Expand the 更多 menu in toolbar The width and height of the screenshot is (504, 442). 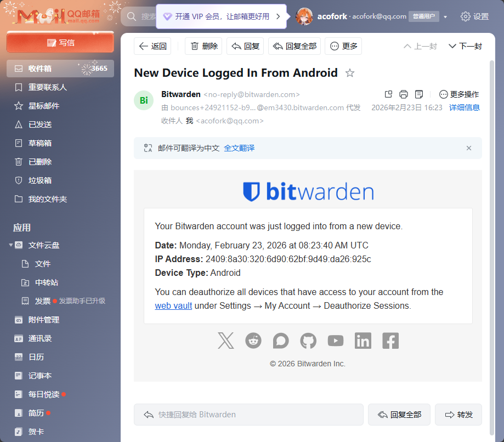click(x=343, y=46)
